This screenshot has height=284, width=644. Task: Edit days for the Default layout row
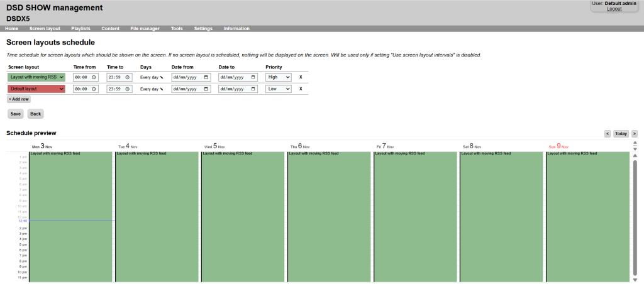coord(161,89)
